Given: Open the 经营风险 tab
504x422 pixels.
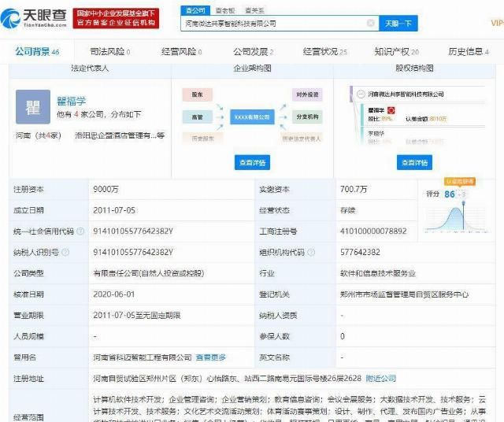Looking at the screenshot, I should point(182,51).
